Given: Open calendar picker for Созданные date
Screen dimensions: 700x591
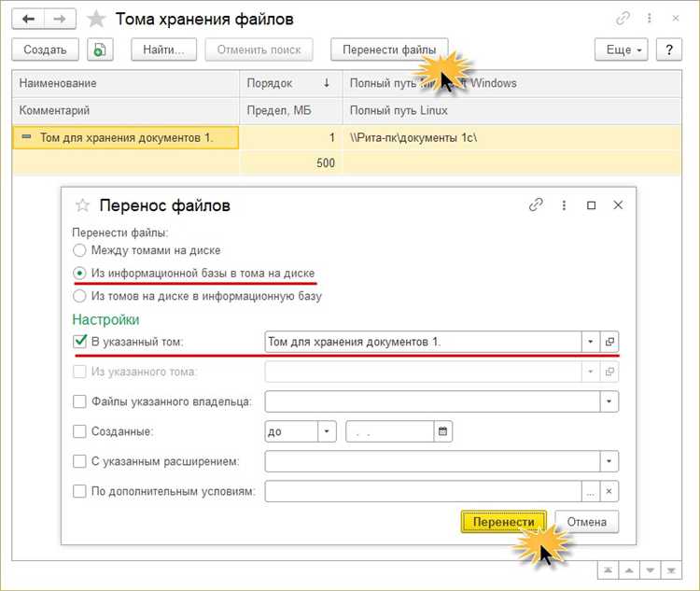Looking at the screenshot, I should click(x=443, y=431).
